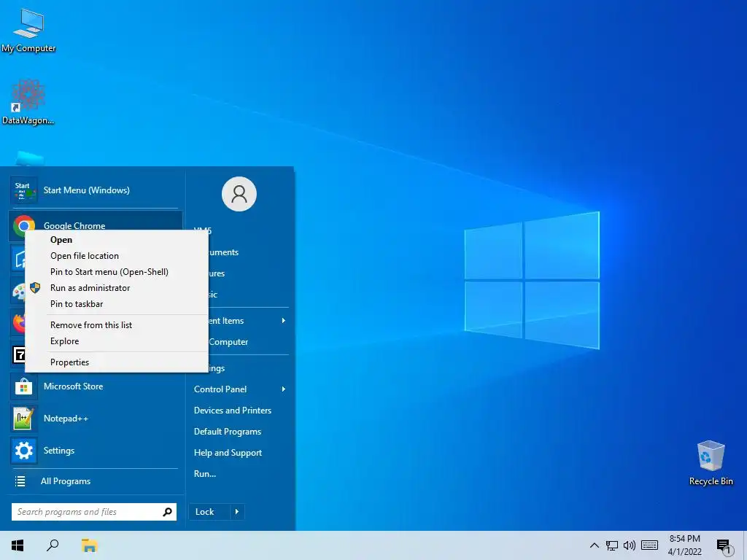Click the Paint palette icon in the Start menu
The image size is (747, 560).
pyautogui.click(x=18, y=291)
